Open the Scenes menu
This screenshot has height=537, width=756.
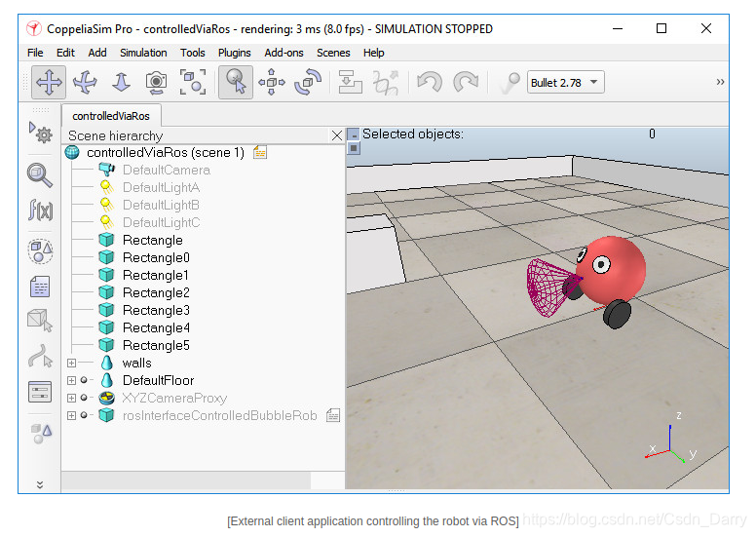333,53
